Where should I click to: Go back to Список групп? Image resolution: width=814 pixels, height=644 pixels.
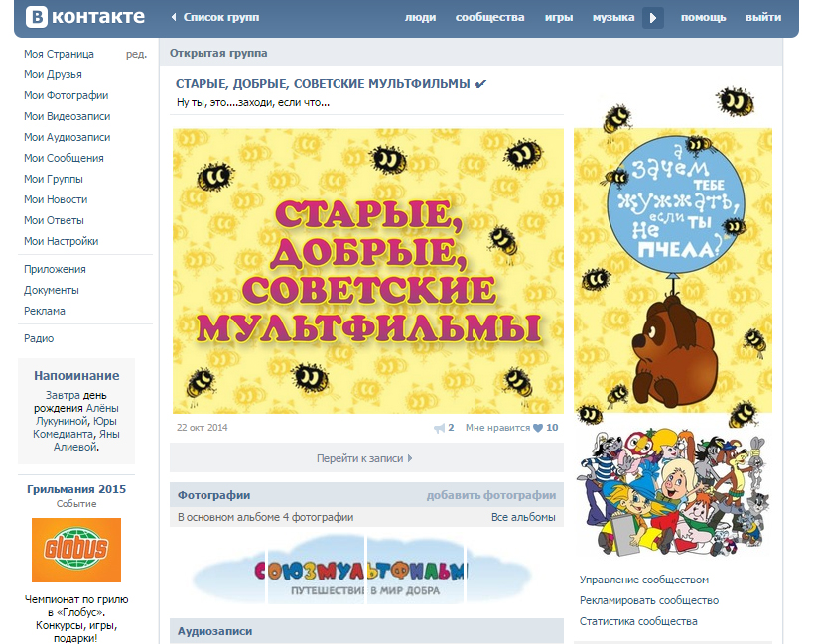(221, 17)
